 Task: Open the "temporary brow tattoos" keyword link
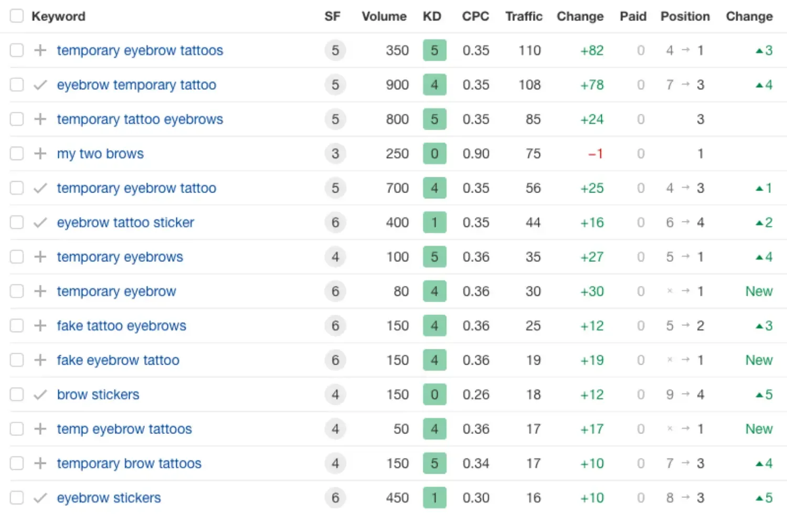pyautogui.click(x=129, y=463)
